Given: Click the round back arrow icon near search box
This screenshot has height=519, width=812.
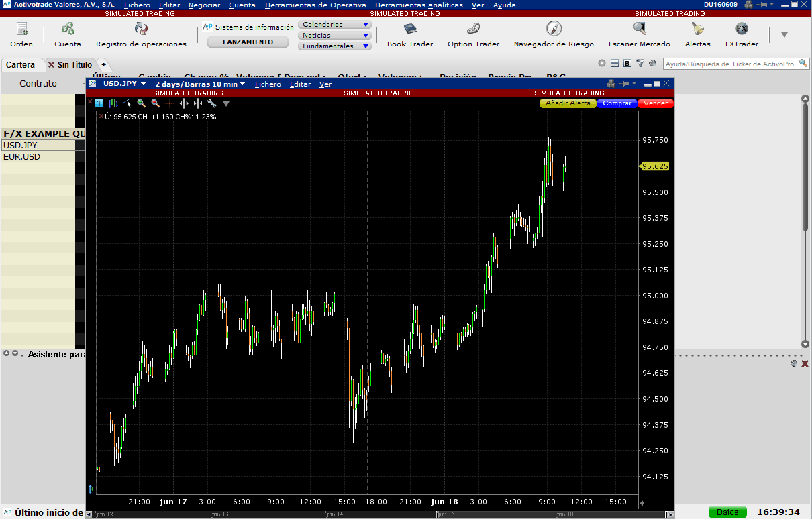Looking at the screenshot, I should tap(602, 64).
